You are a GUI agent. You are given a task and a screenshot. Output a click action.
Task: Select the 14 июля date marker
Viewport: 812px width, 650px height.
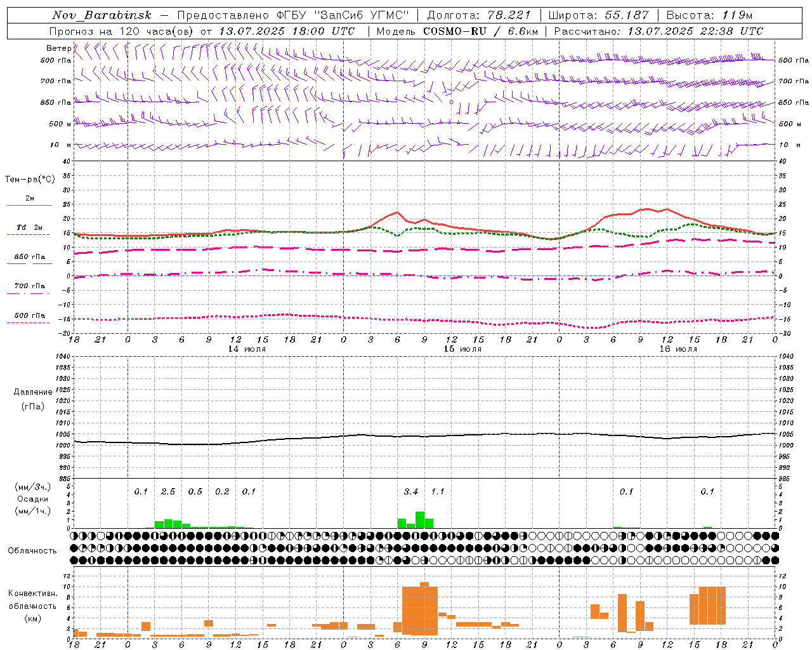pos(247,349)
